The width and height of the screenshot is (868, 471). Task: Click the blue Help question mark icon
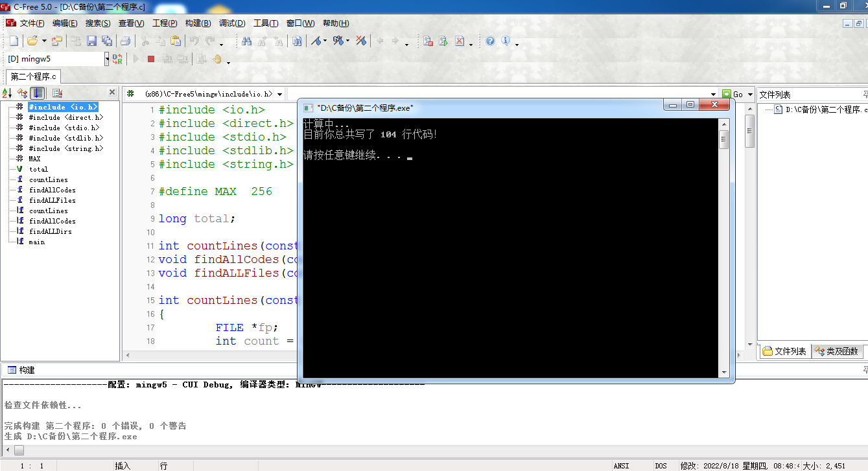(490, 41)
